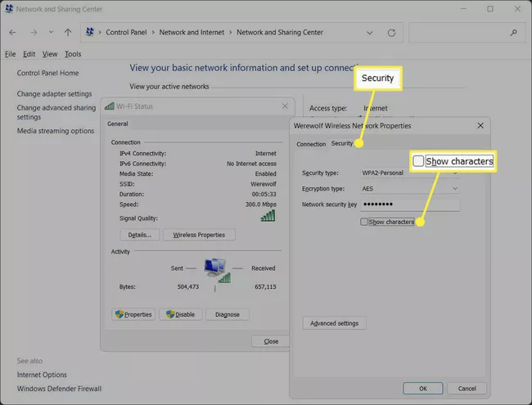
Task: Close Werewolf Wireless Network Properties dialog
Action: coord(480,125)
